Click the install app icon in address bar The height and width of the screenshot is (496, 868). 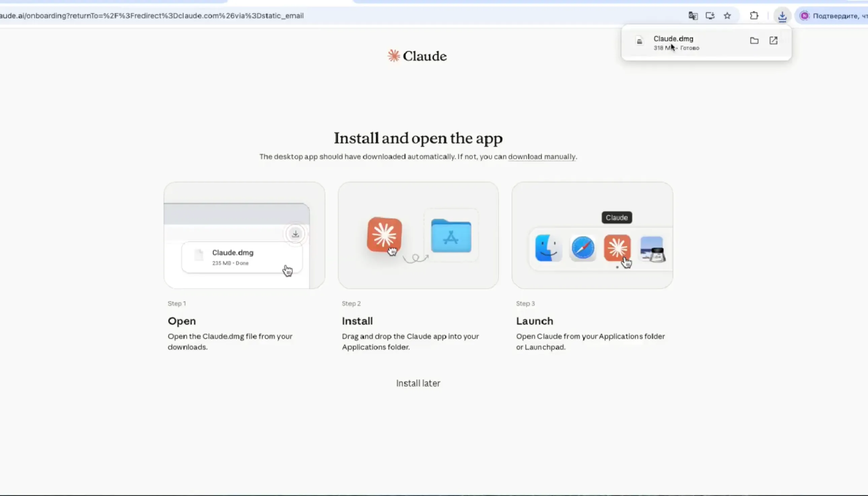pyautogui.click(x=710, y=16)
